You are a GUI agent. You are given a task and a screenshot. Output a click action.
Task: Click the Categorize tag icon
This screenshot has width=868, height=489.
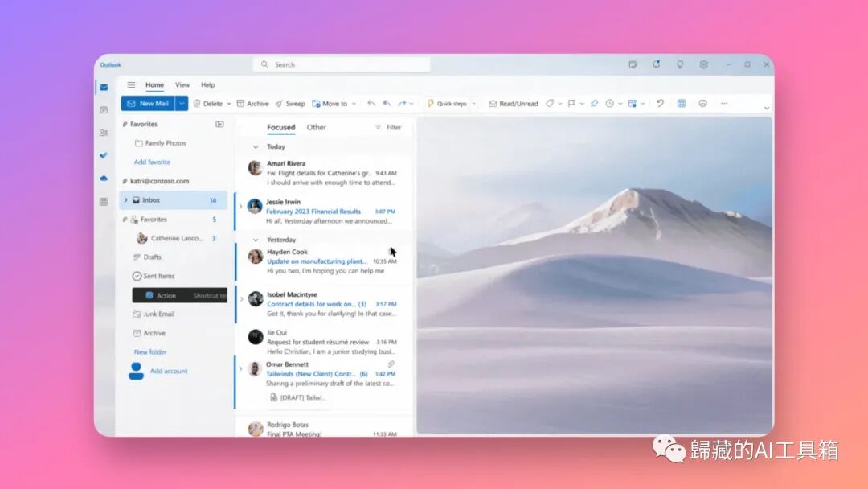point(550,104)
